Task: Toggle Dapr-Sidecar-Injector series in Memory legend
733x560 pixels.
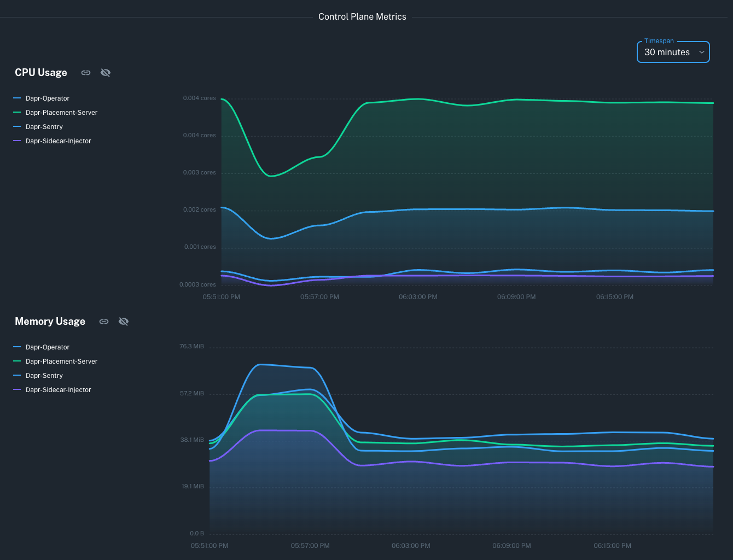Action: (x=52, y=390)
